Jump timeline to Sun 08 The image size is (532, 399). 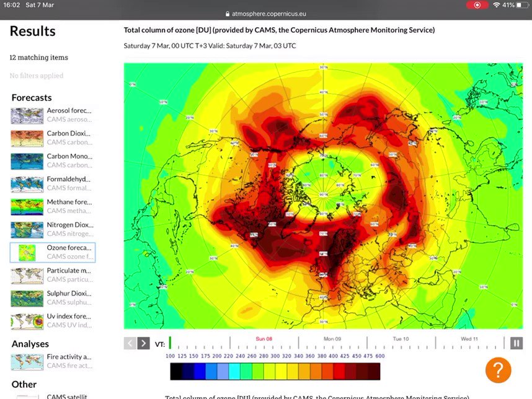point(264,339)
